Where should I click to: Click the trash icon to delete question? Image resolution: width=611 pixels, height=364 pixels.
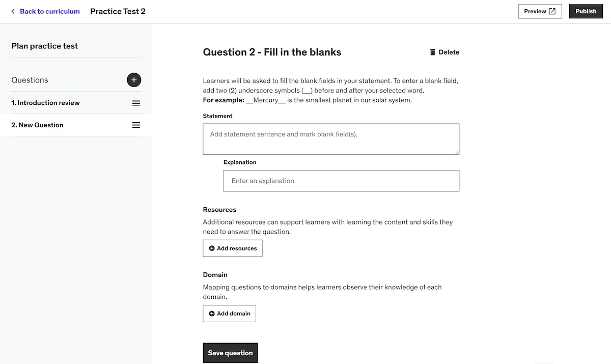[x=433, y=52]
